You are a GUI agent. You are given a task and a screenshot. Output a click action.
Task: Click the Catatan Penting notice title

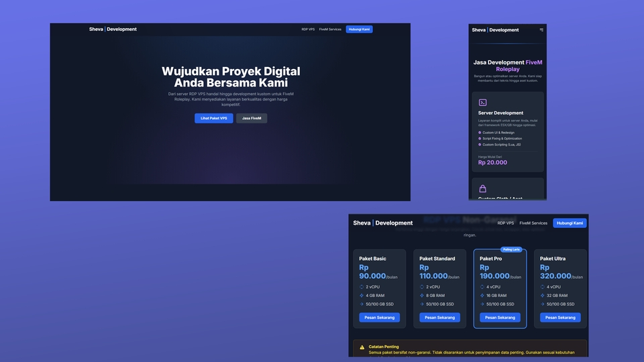pos(384,347)
